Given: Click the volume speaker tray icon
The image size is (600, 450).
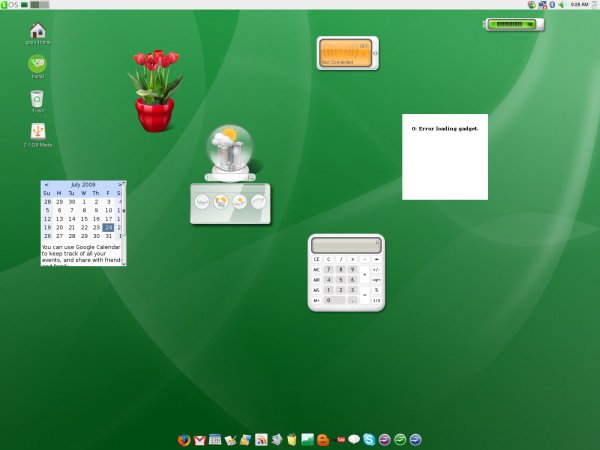Looking at the screenshot, I should pos(561,5).
